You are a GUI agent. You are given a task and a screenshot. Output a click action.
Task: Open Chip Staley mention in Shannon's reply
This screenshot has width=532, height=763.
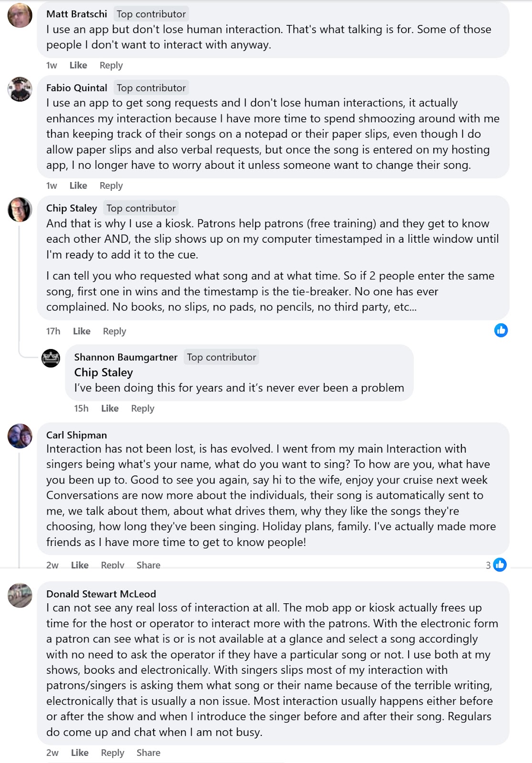tap(103, 372)
